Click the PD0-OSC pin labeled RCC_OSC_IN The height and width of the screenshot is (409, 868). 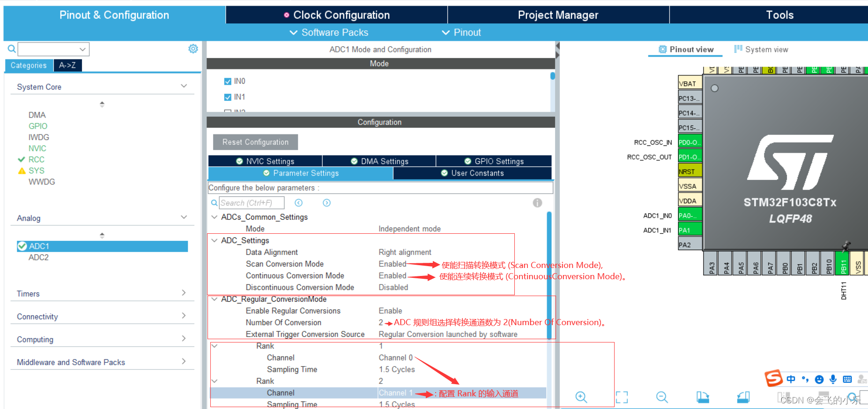[x=690, y=142]
